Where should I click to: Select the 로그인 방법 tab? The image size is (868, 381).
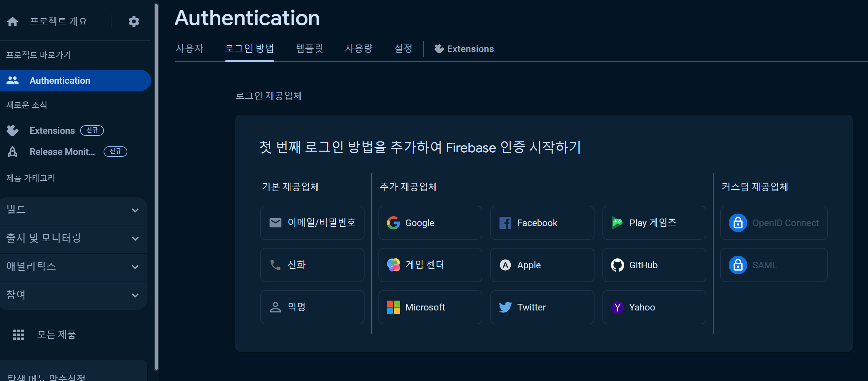tap(249, 49)
